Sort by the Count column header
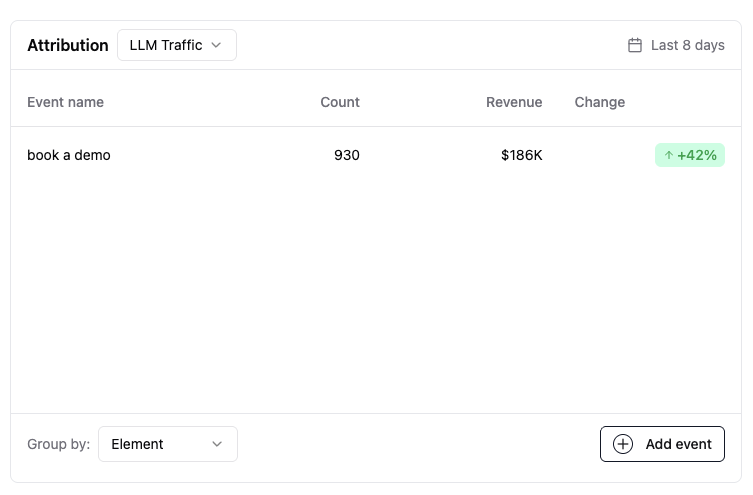Image resolution: width=753 pixels, height=495 pixels. click(x=340, y=102)
